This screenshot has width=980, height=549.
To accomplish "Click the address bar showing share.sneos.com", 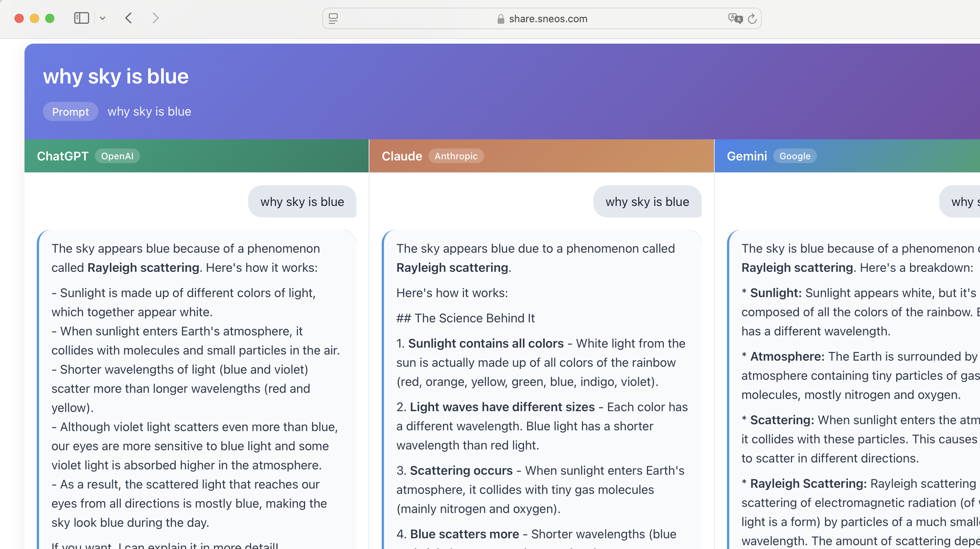I will (542, 18).
